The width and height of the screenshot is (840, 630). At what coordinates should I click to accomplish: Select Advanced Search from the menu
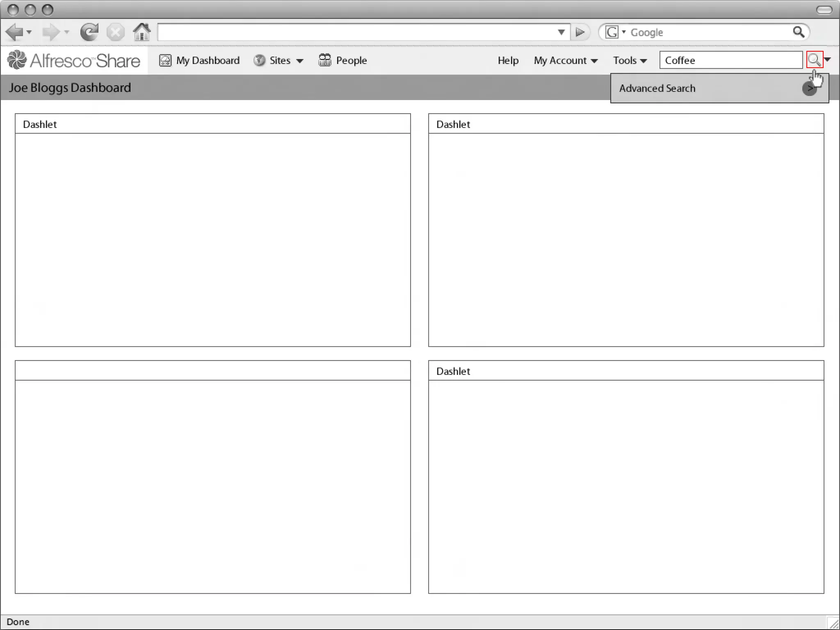click(657, 88)
